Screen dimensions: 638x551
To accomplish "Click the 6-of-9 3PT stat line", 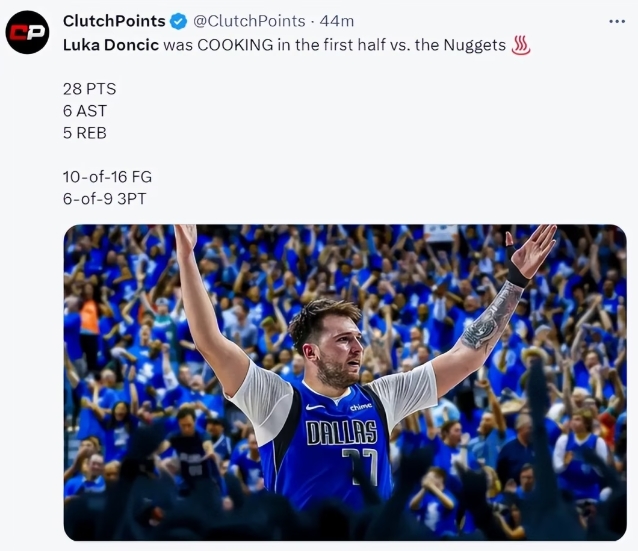I will [x=104, y=199].
